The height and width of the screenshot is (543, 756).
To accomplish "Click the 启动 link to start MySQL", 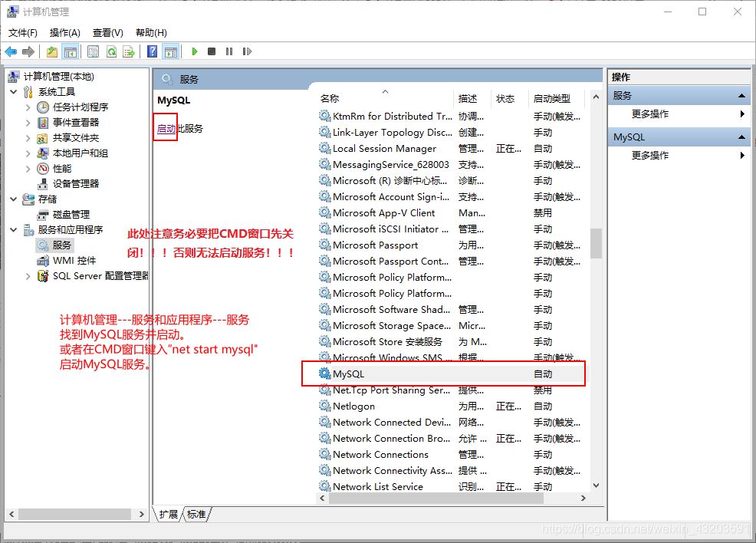I will pos(166,129).
